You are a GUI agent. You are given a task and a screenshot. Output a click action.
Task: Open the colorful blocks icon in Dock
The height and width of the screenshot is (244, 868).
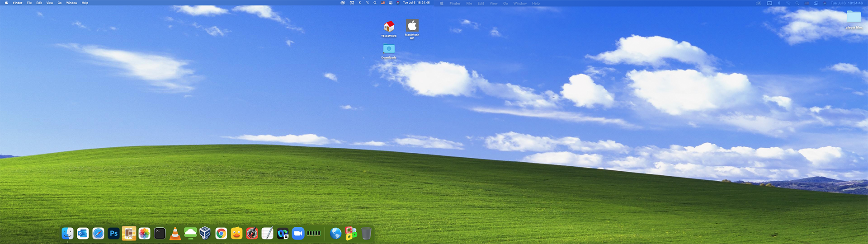coord(351,233)
